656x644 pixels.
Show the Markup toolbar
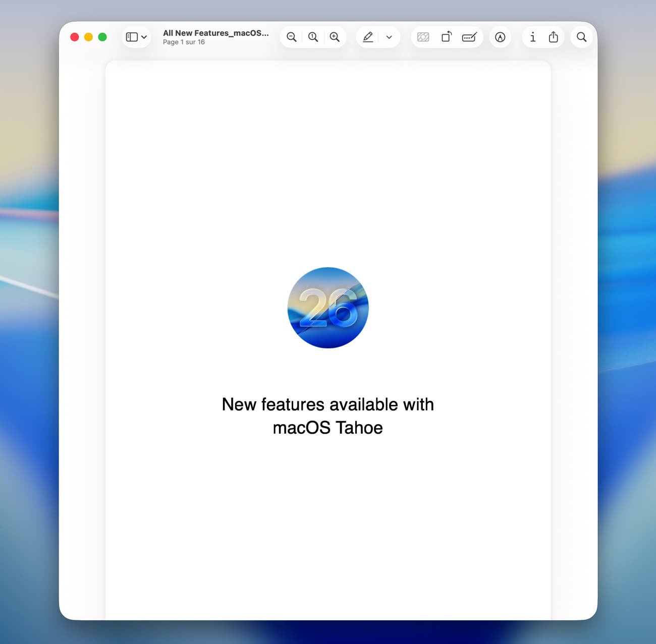pos(500,37)
